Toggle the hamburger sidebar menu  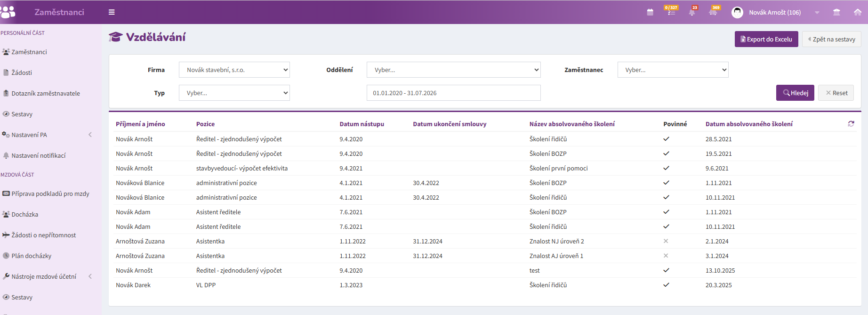tap(112, 12)
